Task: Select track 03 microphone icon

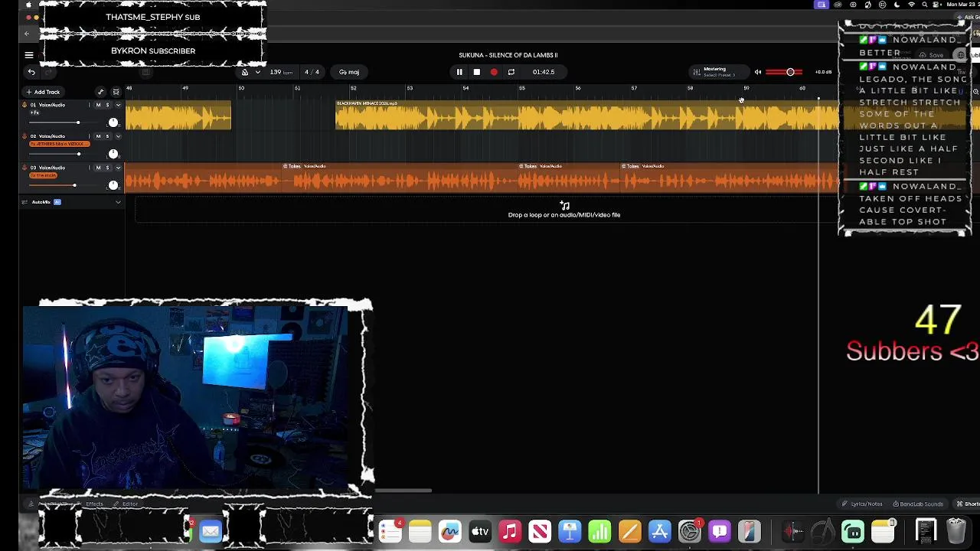Action: point(24,168)
